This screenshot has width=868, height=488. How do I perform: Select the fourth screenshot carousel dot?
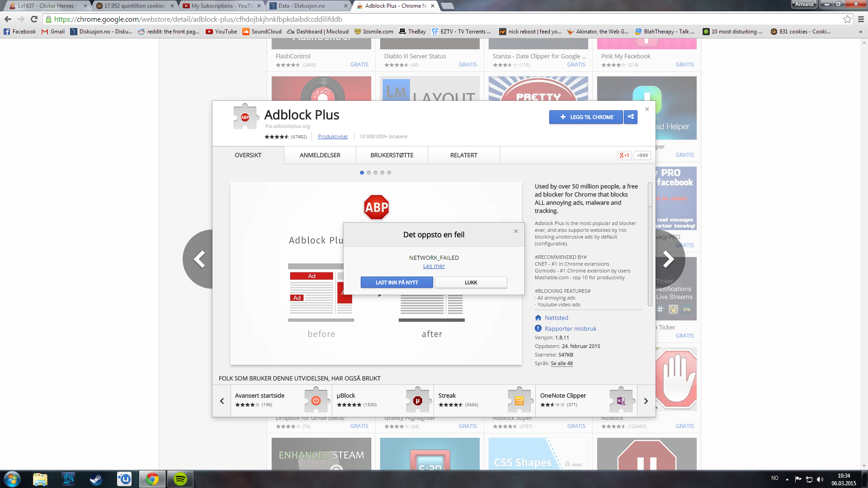tap(382, 173)
